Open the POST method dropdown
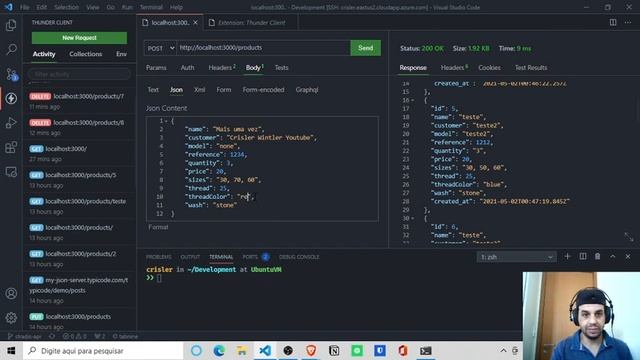Viewport: 640px width, 360px height. click(x=160, y=48)
